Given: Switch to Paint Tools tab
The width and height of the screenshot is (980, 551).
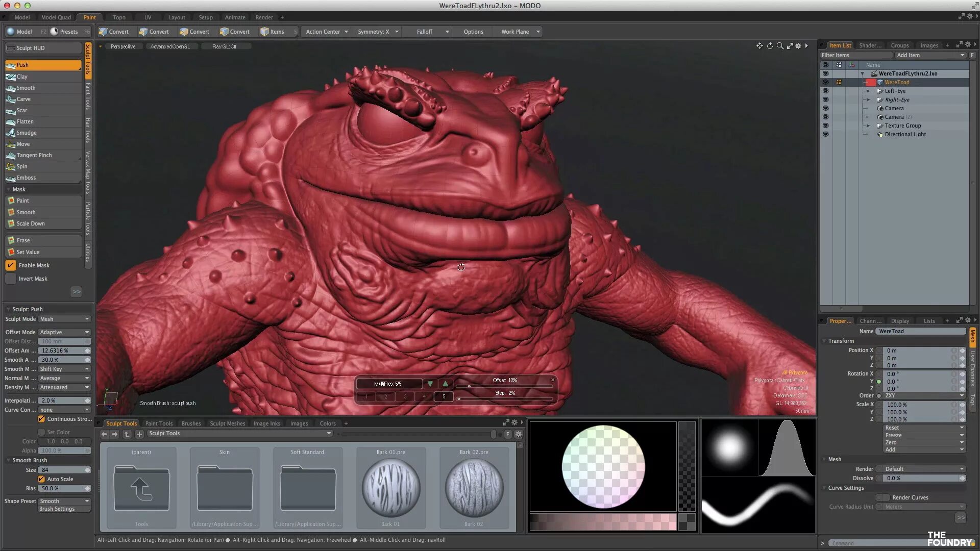Looking at the screenshot, I should (158, 423).
